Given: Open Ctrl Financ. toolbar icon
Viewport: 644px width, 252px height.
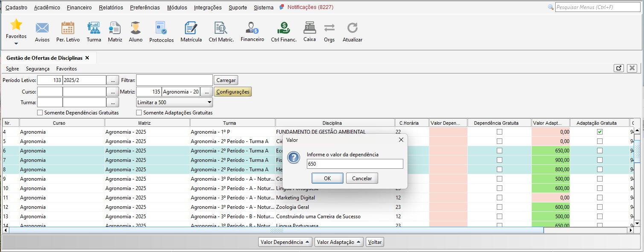Looking at the screenshot, I should point(284,28).
